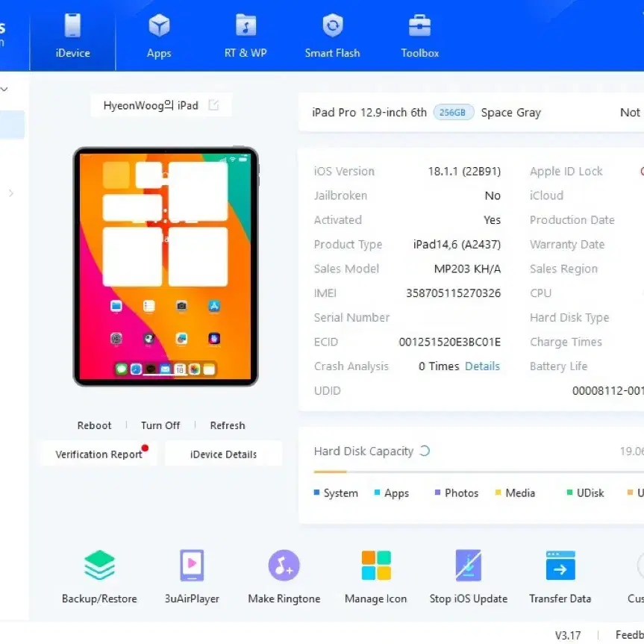Collapse the left sidebar chevron
The image size is (644, 644).
4,89
